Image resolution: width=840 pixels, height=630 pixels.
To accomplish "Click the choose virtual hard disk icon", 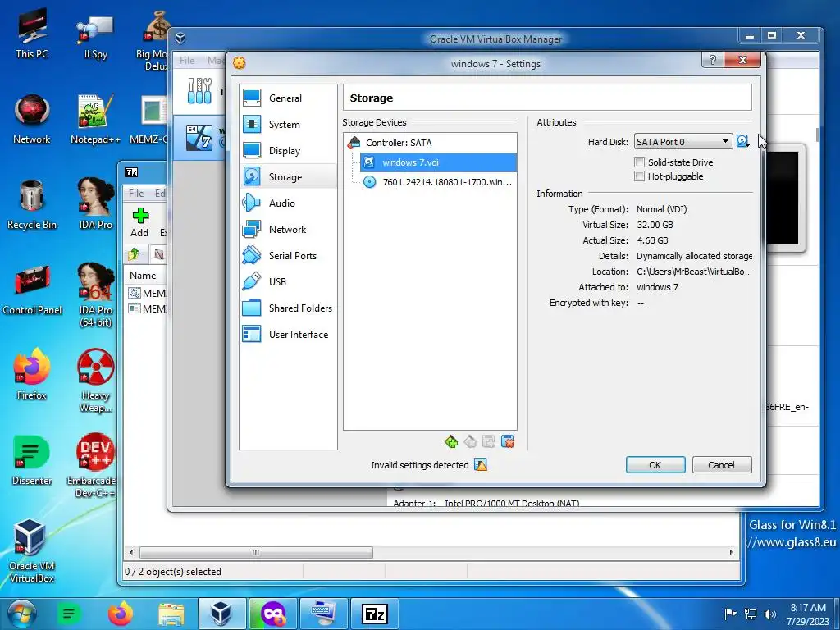I will (742, 141).
